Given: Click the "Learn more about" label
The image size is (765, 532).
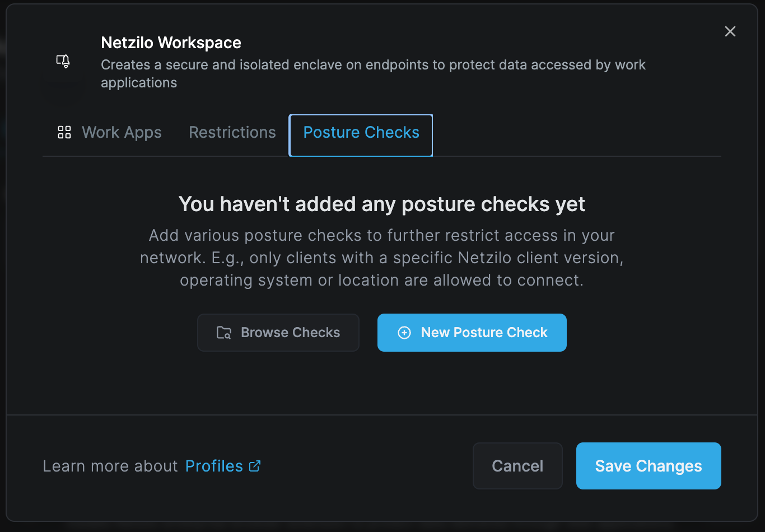Looking at the screenshot, I should click(x=110, y=466).
